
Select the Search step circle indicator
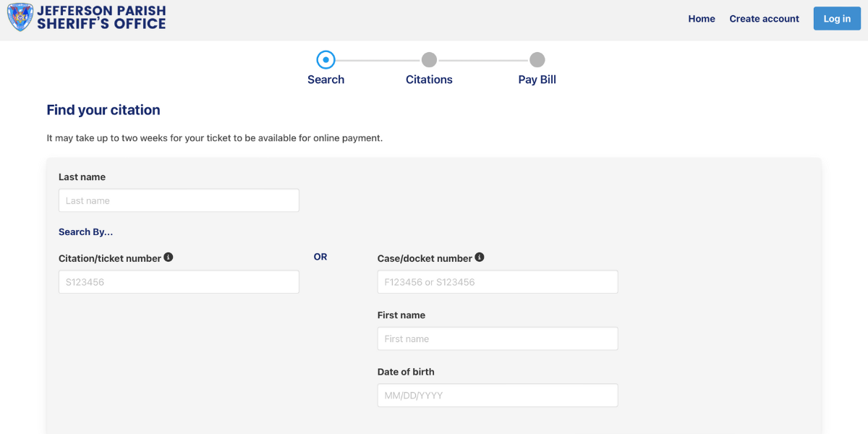325,59
